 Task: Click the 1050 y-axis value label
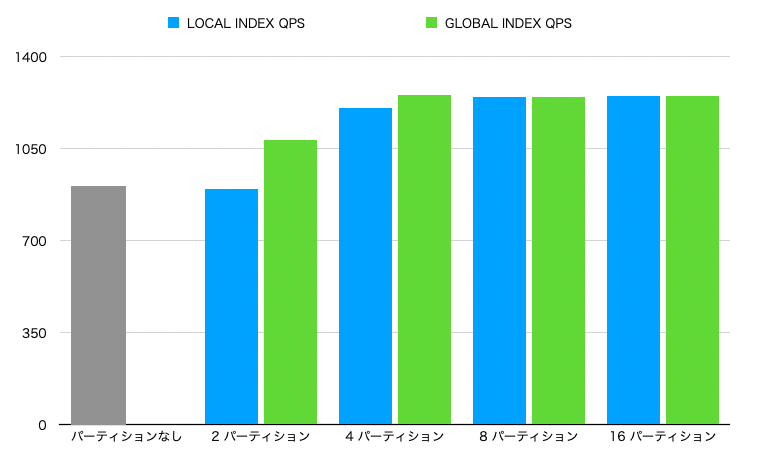coord(31,149)
